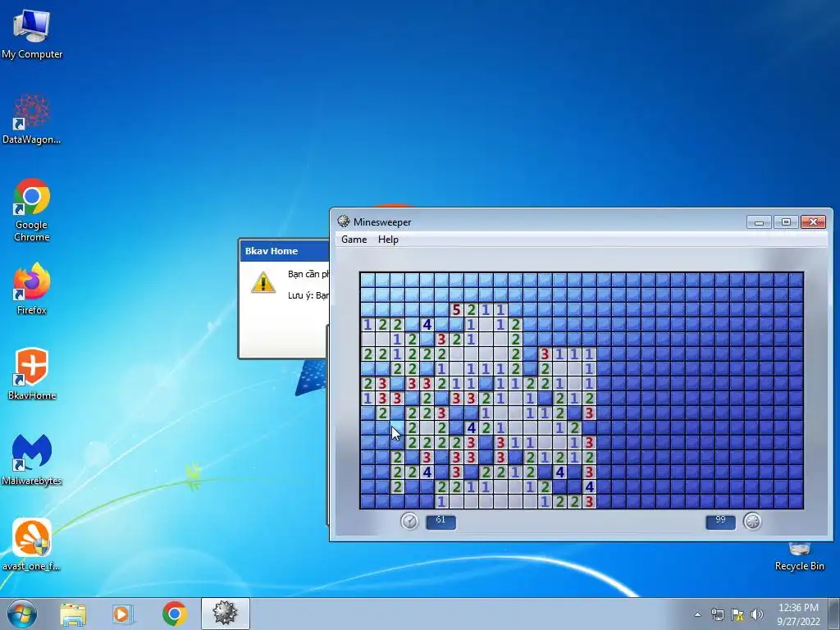Click the volume speaker tray icon
This screenshot has height=630, width=840.
coord(757,614)
